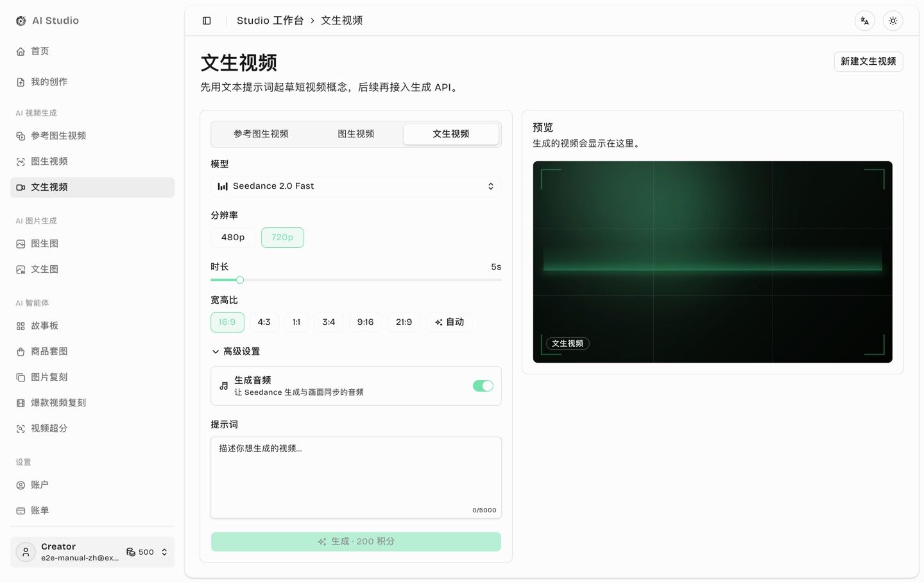Click in the 提示词 prompt text area
The width and height of the screenshot is (924, 583).
tap(356, 478)
